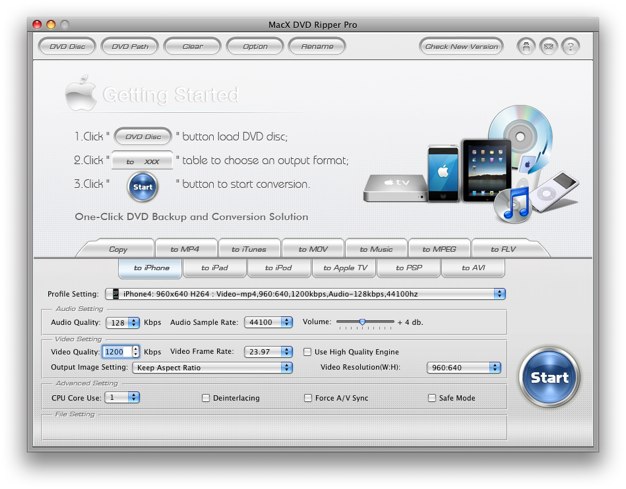Click the user registration icon in toolbar
Screen dimensions: 626x489
pos(526,46)
